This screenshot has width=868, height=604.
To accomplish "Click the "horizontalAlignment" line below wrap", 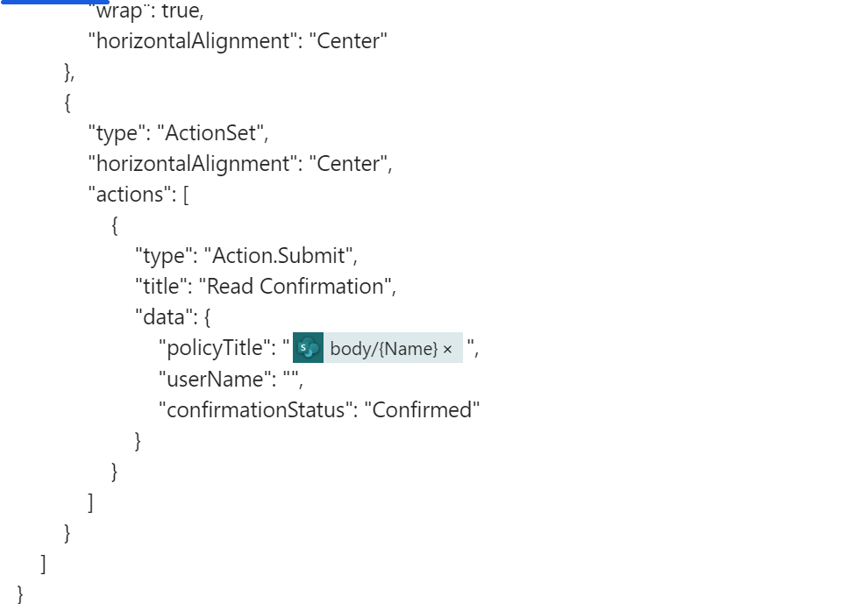I will [238, 41].
